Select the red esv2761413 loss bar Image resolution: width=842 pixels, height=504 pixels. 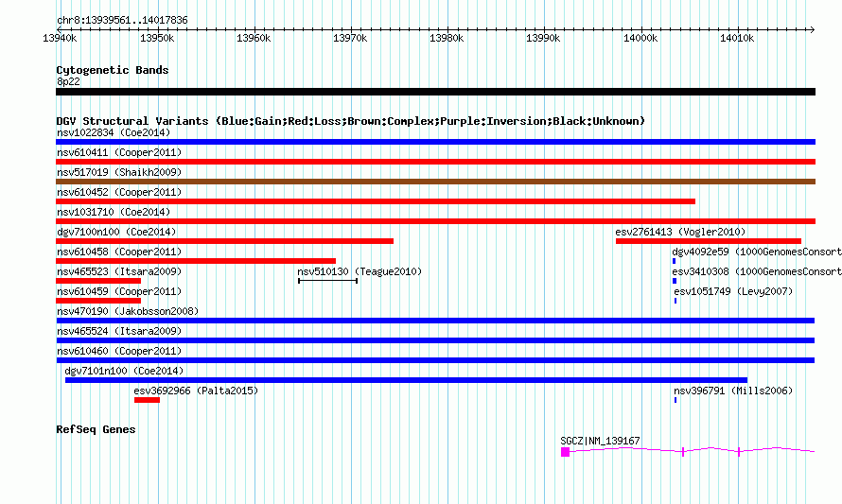pos(709,241)
